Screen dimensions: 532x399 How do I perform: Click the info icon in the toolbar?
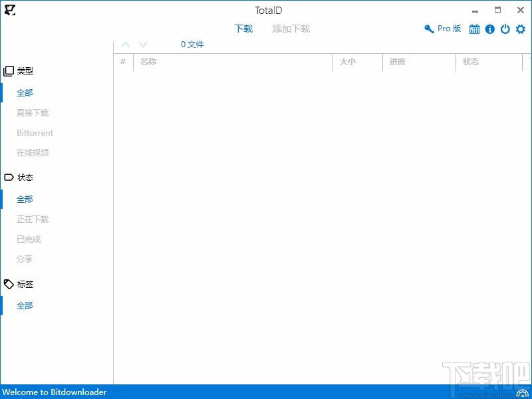(x=489, y=29)
